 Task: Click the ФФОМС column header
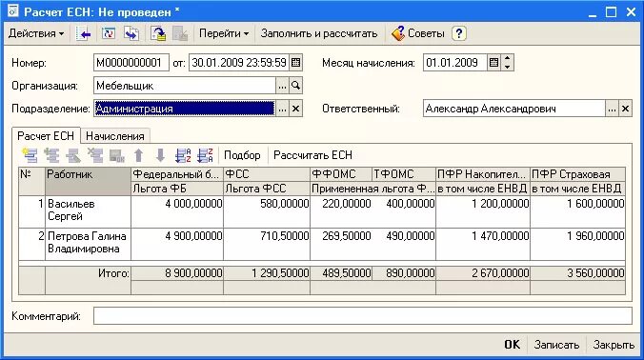(x=341, y=174)
